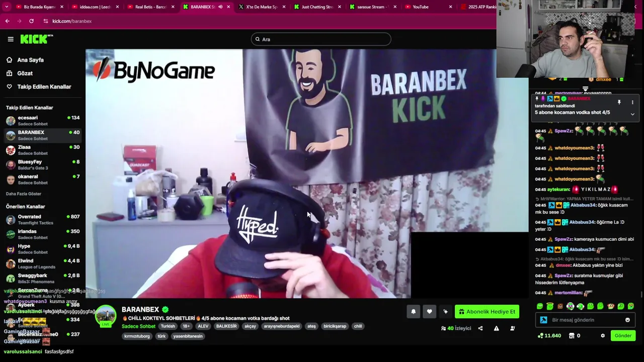This screenshot has height=362, width=644.
Task: Click the user icon beside report triangle
Action: tap(513, 328)
